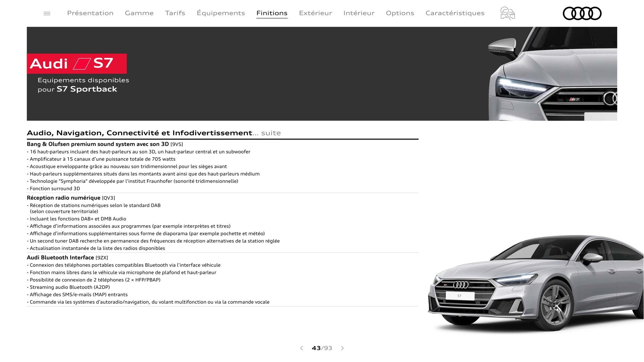Switch to the Extérieur tab

coord(316,13)
